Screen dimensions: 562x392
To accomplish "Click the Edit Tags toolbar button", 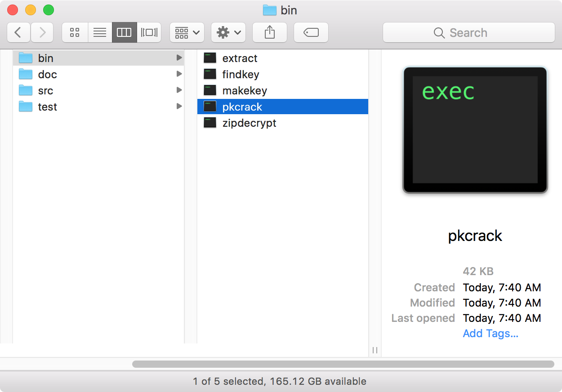I will click(311, 32).
